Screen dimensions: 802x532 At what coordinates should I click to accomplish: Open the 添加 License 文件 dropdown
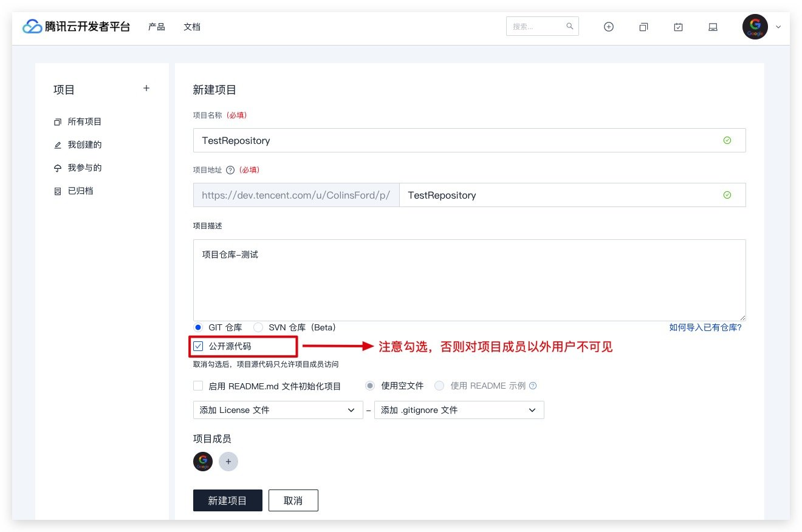click(x=278, y=410)
